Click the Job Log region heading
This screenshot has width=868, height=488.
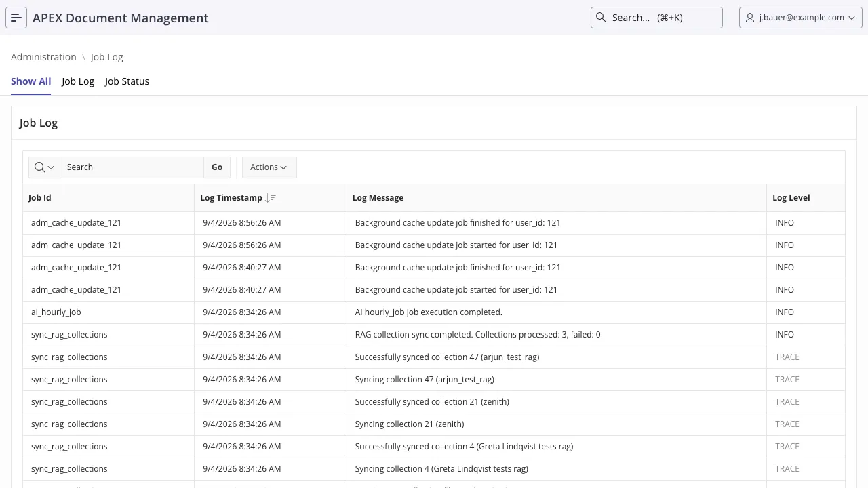click(x=39, y=123)
